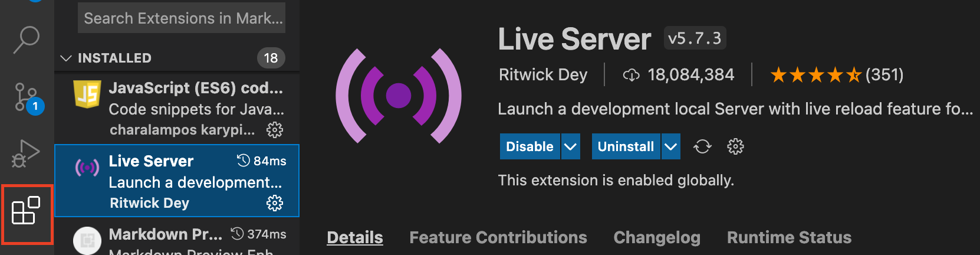Click Ritwick Dey in the extension list

click(x=150, y=203)
